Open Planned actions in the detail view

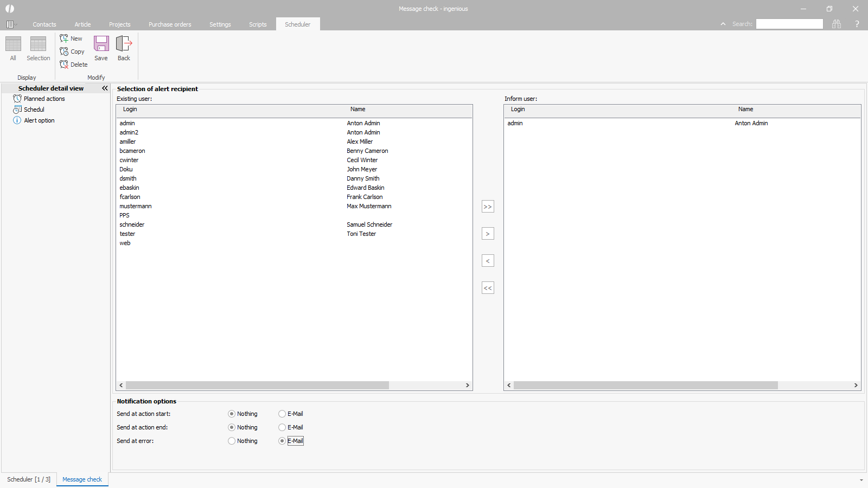[44, 99]
